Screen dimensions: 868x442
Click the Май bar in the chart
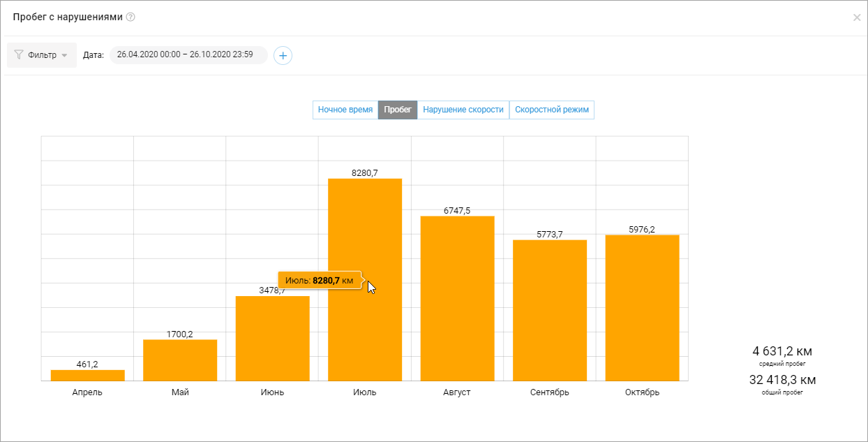coord(180,360)
